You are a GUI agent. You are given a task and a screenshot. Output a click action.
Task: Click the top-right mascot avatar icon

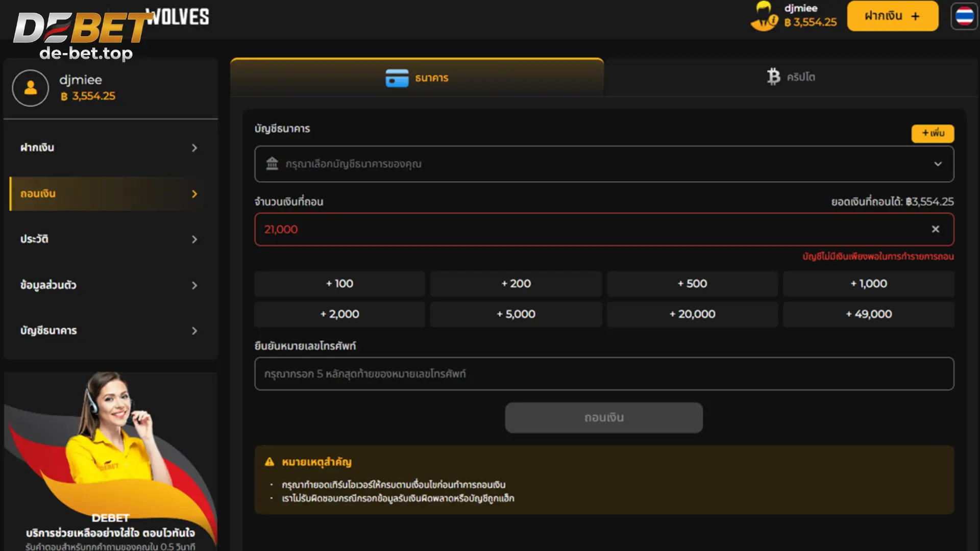coord(764,16)
